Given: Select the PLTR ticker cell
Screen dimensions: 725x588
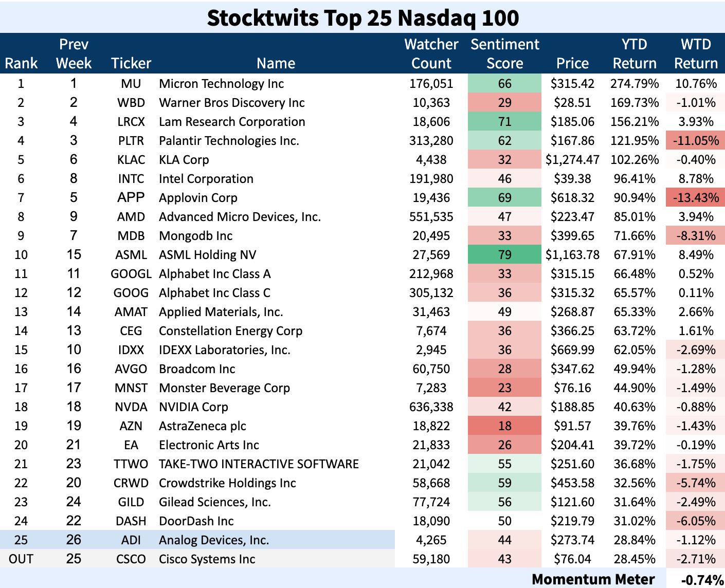Looking at the screenshot, I should click(x=131, y=141).
